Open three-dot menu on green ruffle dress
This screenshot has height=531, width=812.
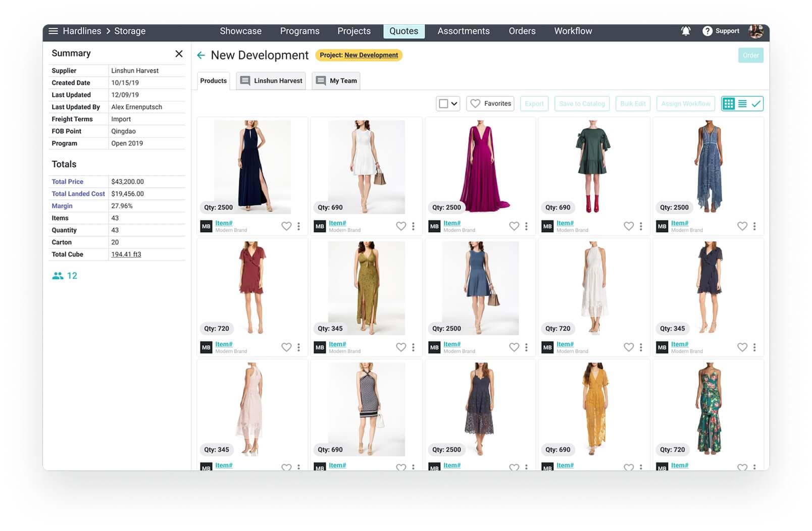pyautogui.click(x=641, y=227)
